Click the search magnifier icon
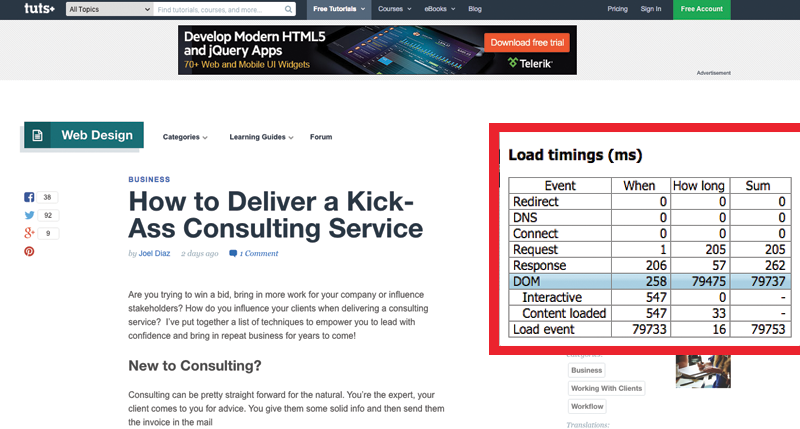Viewport: 800px width, 429px height. [x=288, y=9]
